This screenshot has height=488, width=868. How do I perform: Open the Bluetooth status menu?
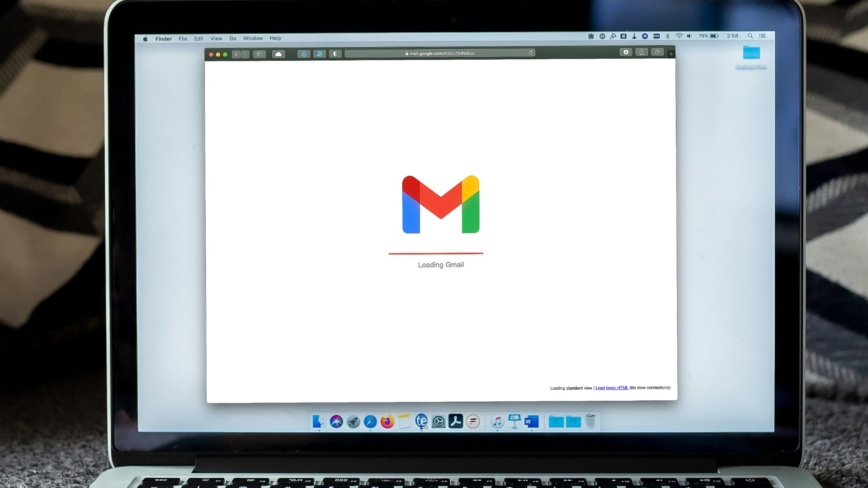[668, 36]
